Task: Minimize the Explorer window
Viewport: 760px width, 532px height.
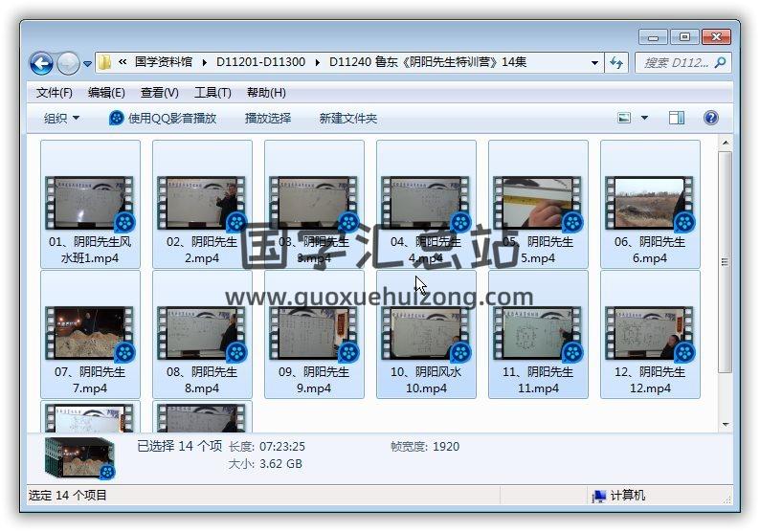Action: [x=653, y=37]
